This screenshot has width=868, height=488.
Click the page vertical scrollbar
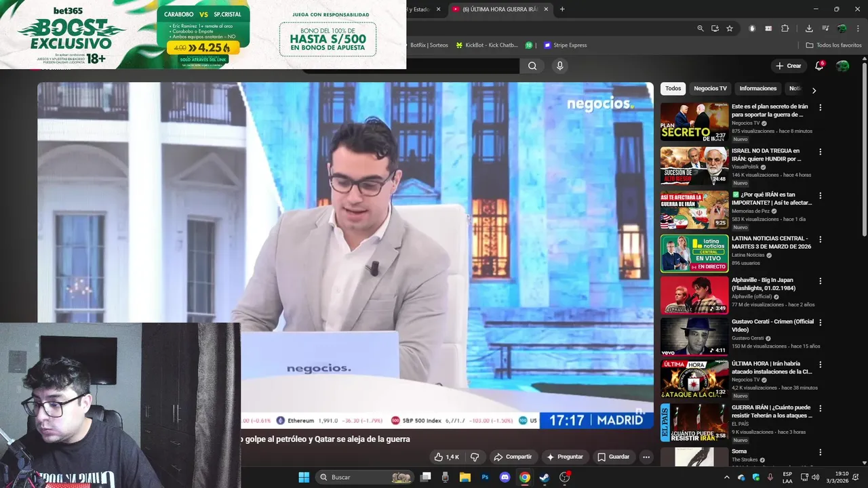point(864,149)
